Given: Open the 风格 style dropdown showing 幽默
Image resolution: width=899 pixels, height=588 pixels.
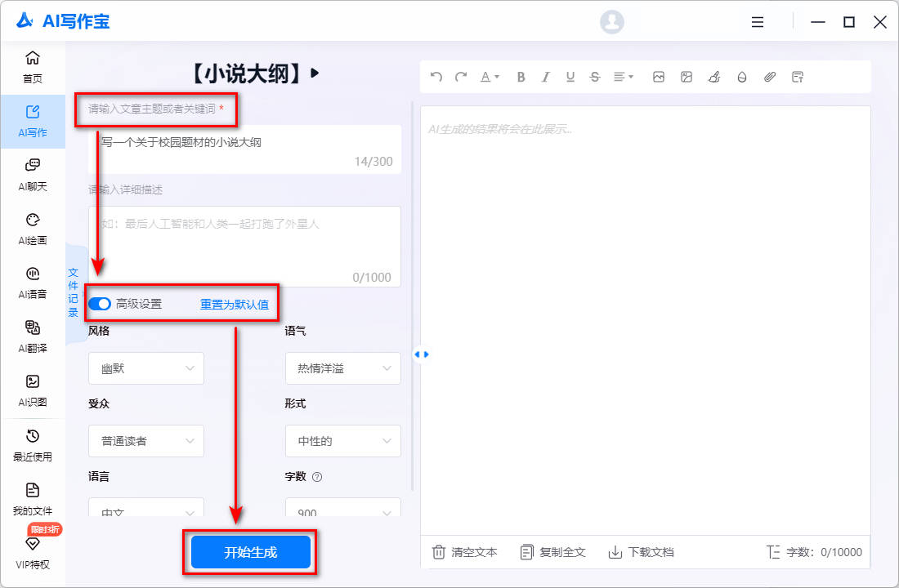Looking at the screenshot, I should (145, 368).
